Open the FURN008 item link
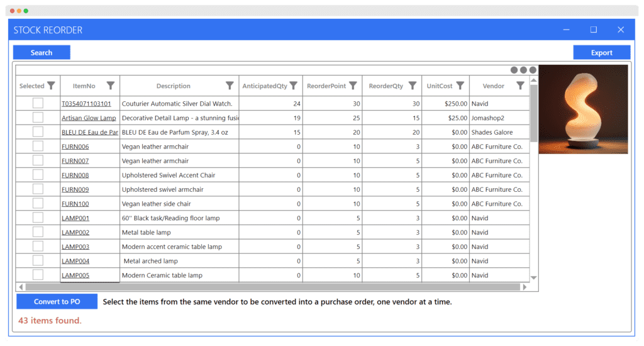The width and height of the screenshot is (644, 346). coord(75,175)
